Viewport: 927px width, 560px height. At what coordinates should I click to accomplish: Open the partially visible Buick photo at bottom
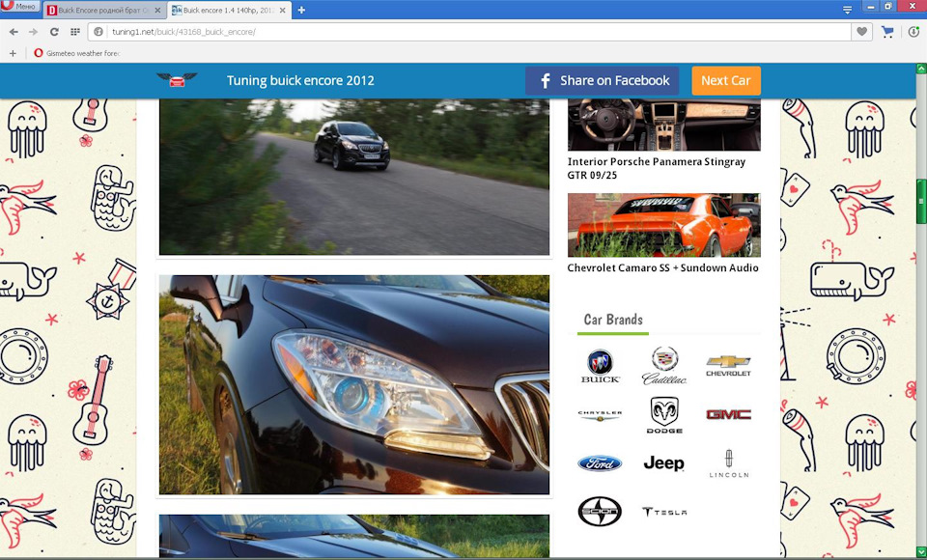354,536
